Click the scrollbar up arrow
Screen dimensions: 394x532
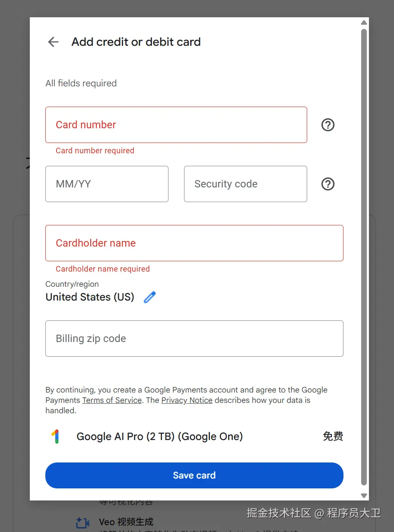tap(364, 22)
